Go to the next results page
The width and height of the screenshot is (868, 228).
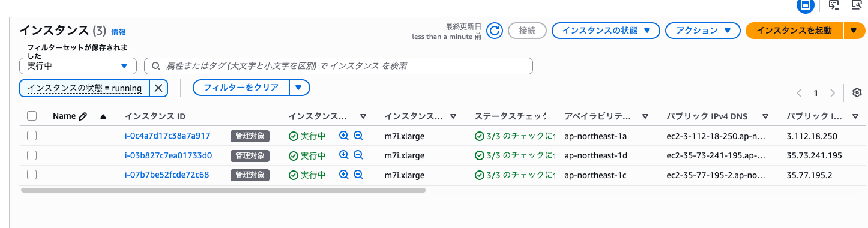tap(832, 93)
